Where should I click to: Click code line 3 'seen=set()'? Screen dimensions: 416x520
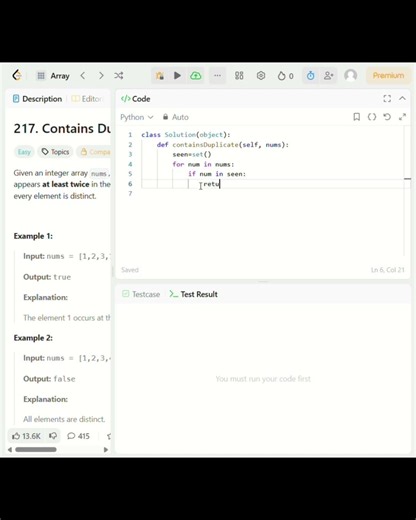(192, 154)
